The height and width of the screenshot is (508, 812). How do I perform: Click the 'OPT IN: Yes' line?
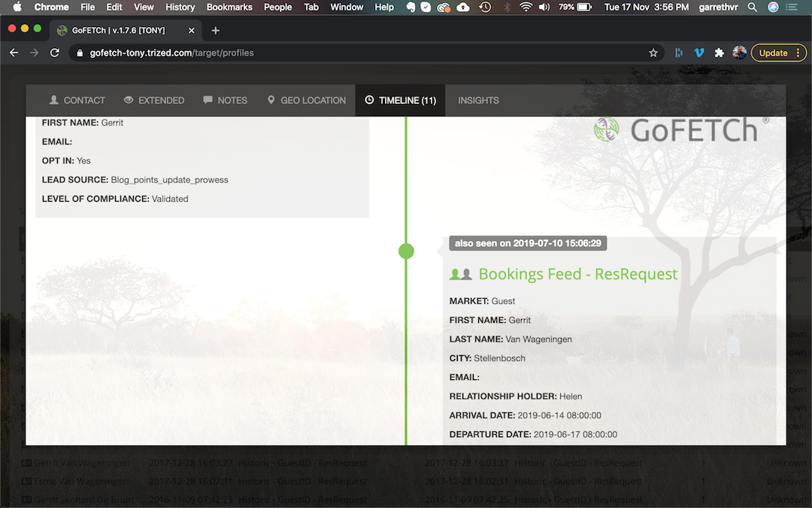(66, 161)
